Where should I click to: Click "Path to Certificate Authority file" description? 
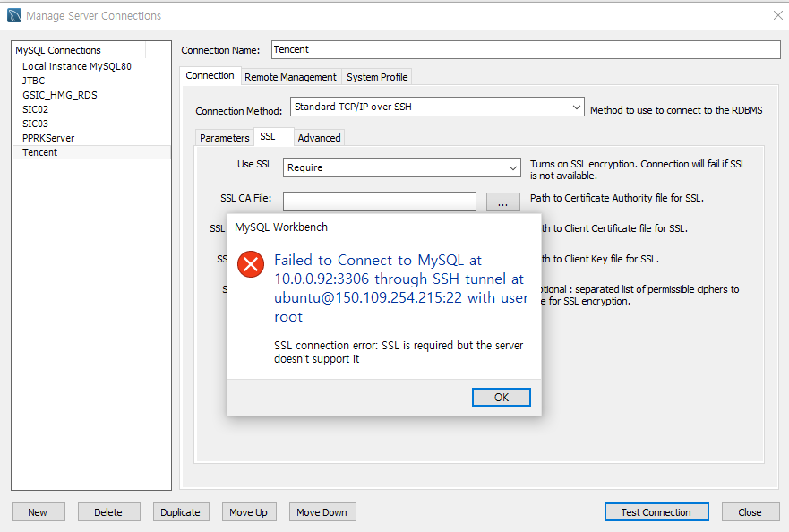[617, 198]
